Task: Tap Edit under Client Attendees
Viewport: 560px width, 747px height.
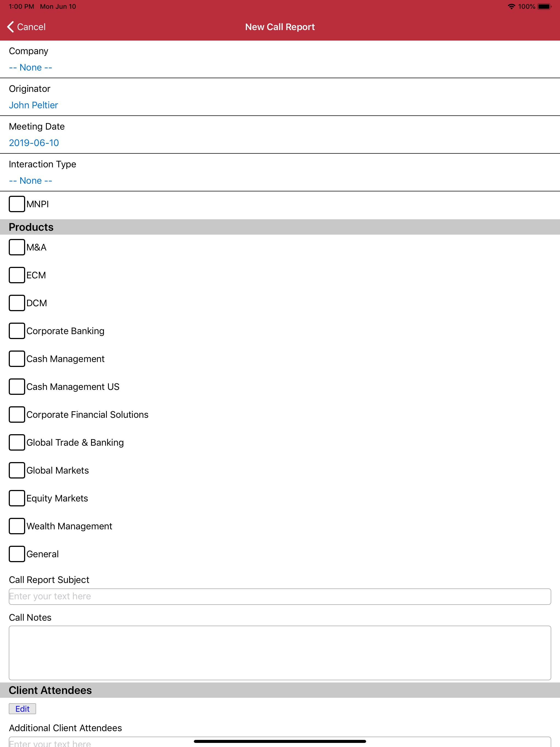Action: [22, 709]
